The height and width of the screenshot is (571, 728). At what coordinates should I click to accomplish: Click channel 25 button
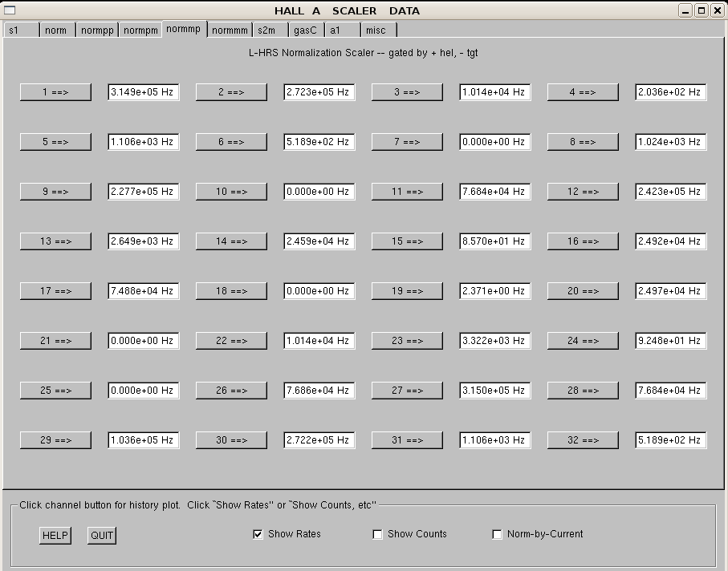[x=55, y=390]
